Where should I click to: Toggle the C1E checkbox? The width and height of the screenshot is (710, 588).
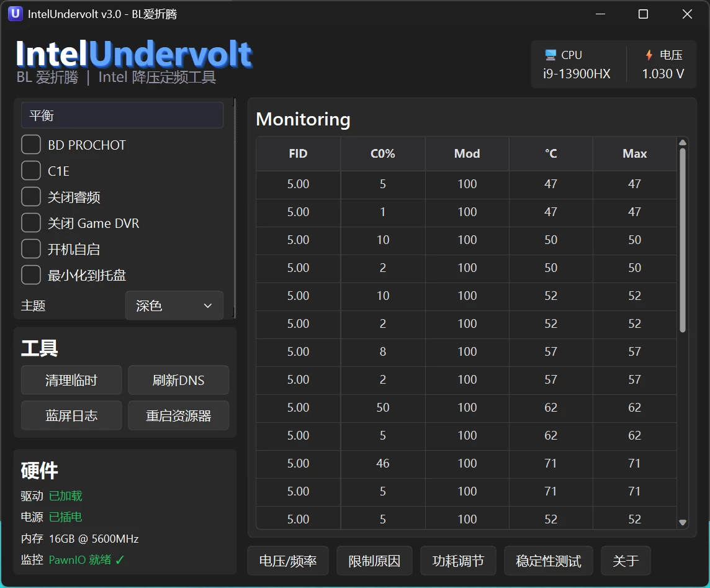pyautogui.click(x=31, y=171)
